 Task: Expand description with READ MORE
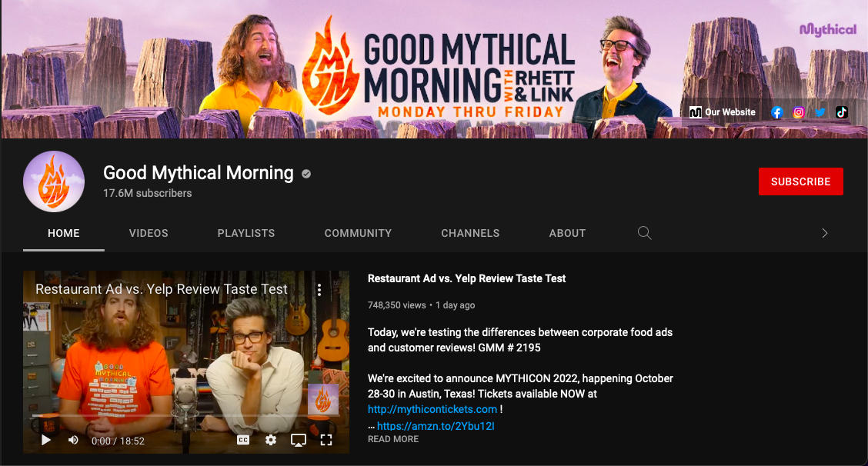tap(393, 439)
